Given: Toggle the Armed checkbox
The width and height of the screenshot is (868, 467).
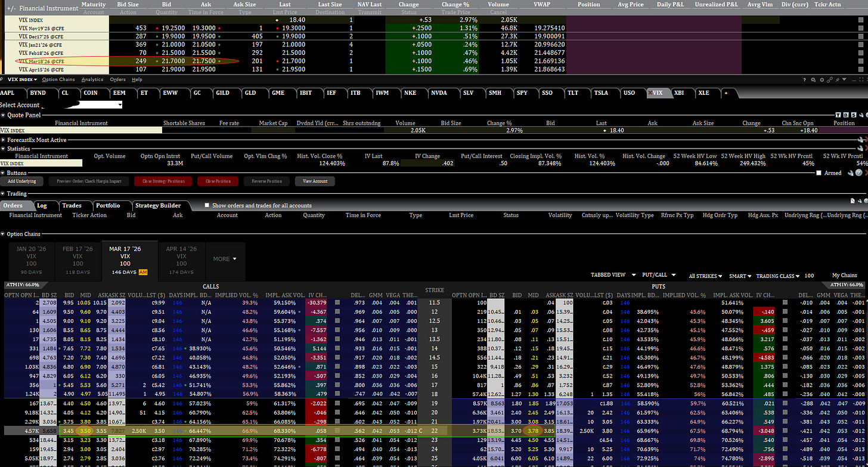Looking at the screenshot, I should coord(819,173).
